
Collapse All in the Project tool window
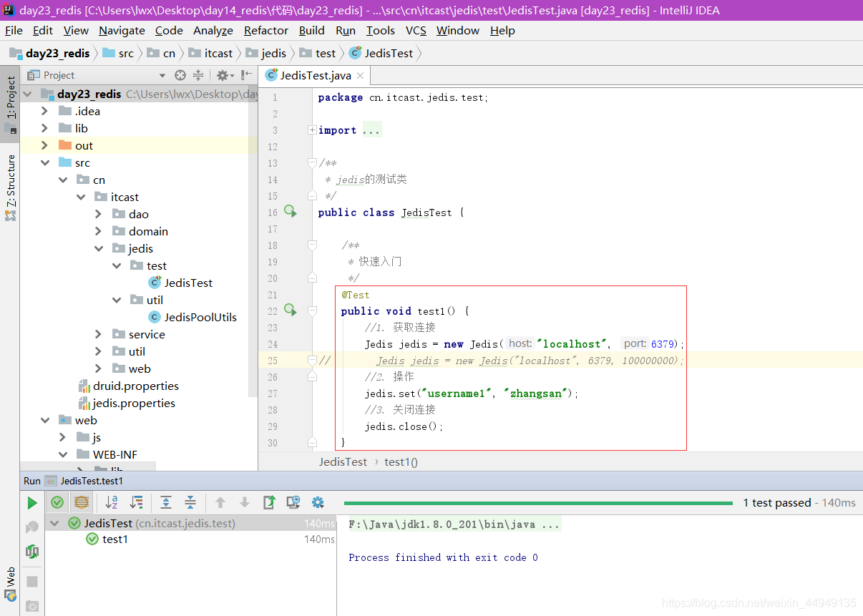198,74
